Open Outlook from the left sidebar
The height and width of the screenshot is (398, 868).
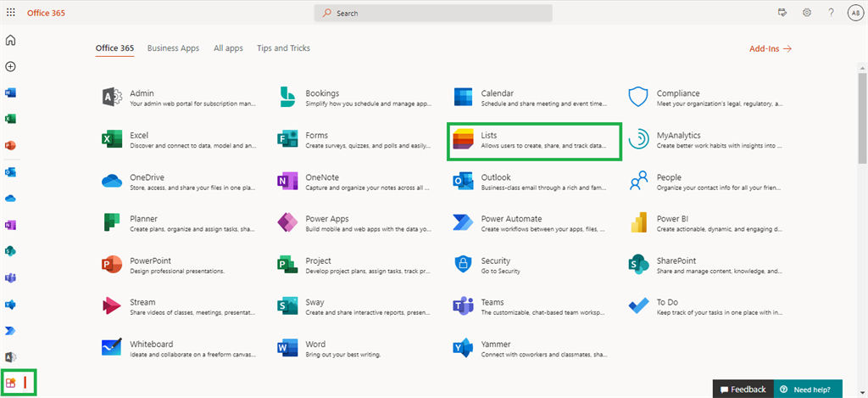coord(10,171)
